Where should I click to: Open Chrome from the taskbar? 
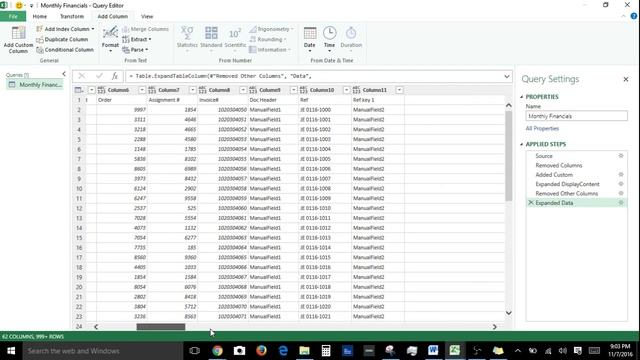(x=217, y=351)
